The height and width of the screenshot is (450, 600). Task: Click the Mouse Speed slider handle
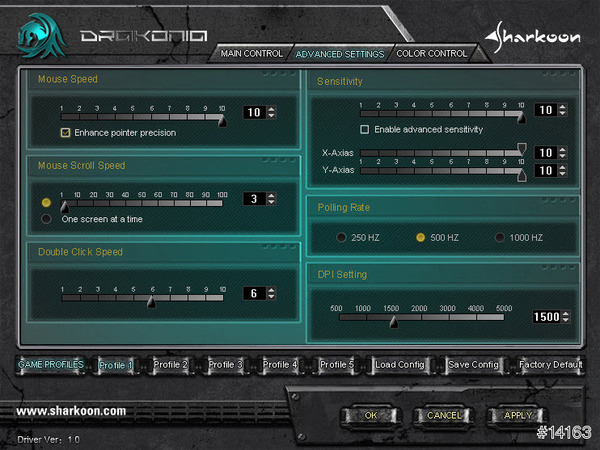point(222,121)
